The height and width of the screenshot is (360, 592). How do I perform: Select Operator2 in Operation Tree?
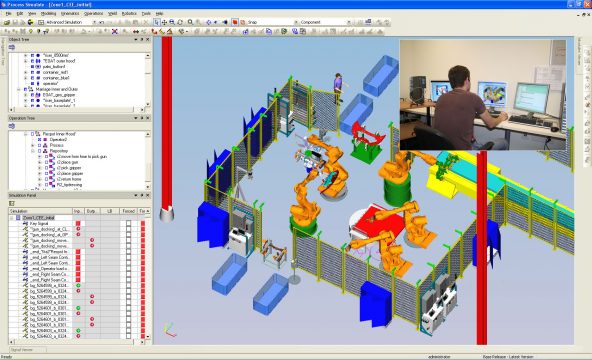58,140
